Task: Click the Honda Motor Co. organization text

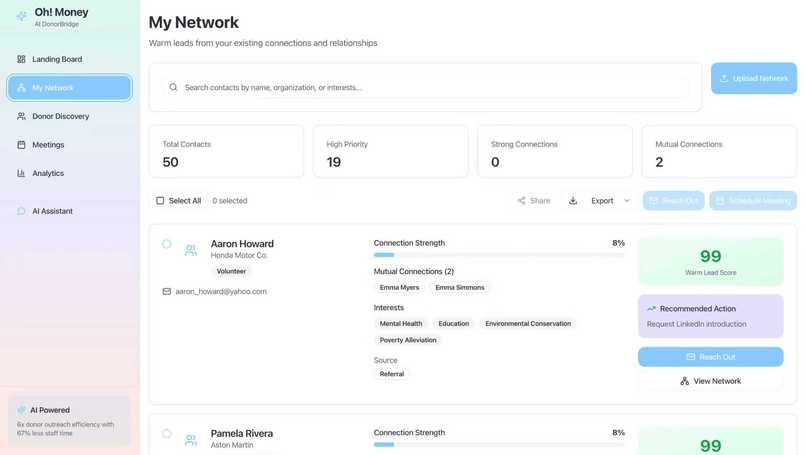Action: click(239, 255)
